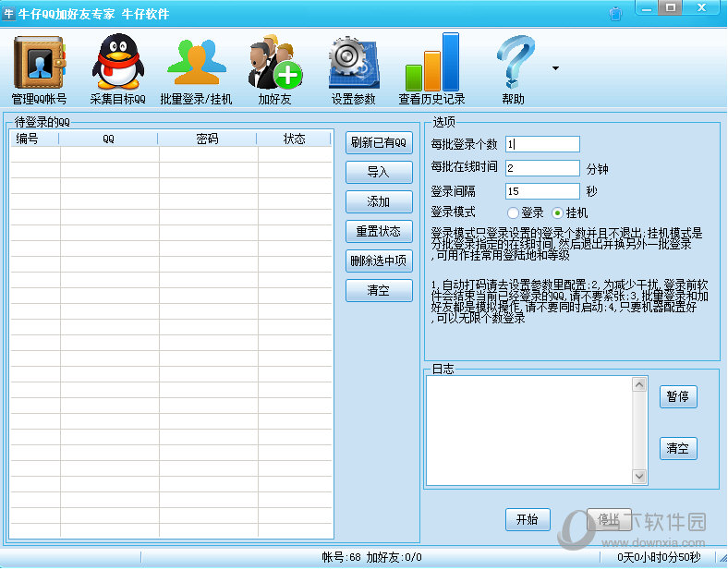Focus the 每批在线时间 input field

[x=542, y=168]
